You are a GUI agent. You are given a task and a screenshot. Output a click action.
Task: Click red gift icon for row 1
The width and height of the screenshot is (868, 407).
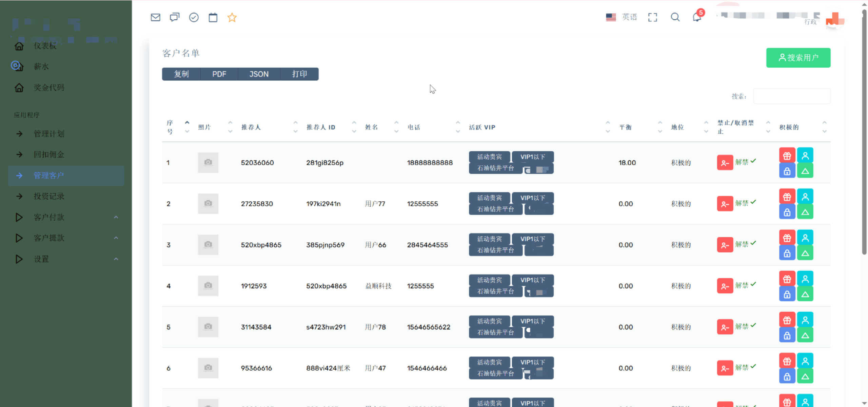[787, 156]
